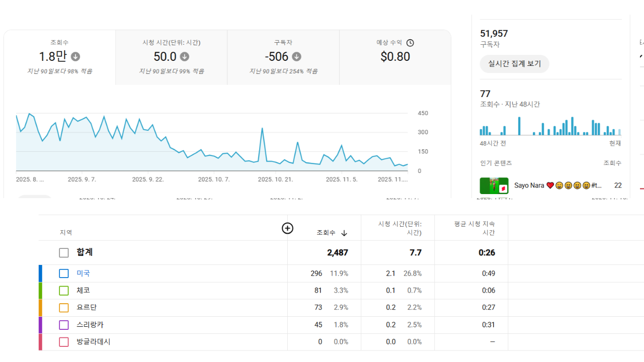Tick the 스리랑카 checkbox

pyautogui.click(x=64, y=325)
